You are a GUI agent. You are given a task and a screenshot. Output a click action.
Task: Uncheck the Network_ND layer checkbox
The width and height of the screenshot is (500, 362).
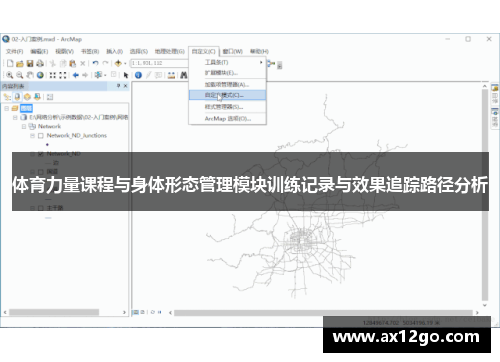point(41,154)
